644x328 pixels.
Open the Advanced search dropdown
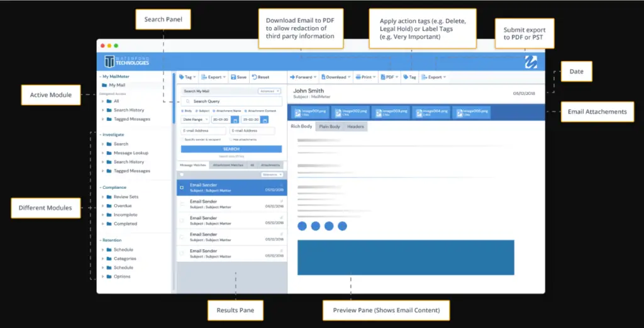pyautogui.click(x=269, y=91)
